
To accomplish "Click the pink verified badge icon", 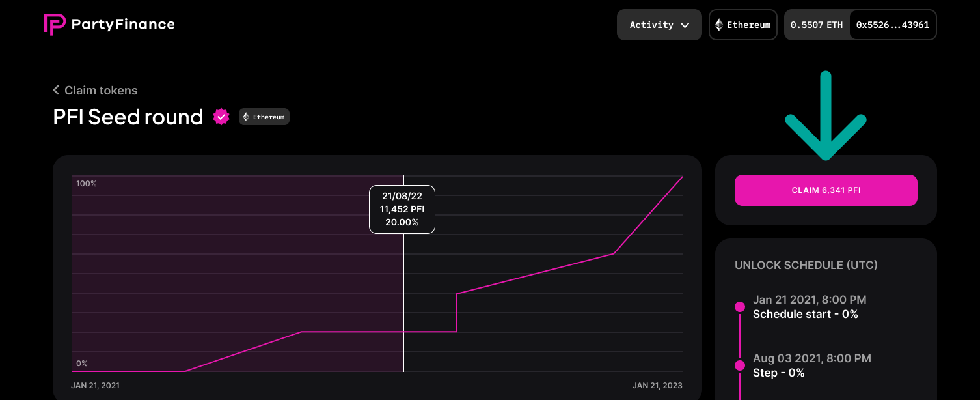I will point(221,117).
